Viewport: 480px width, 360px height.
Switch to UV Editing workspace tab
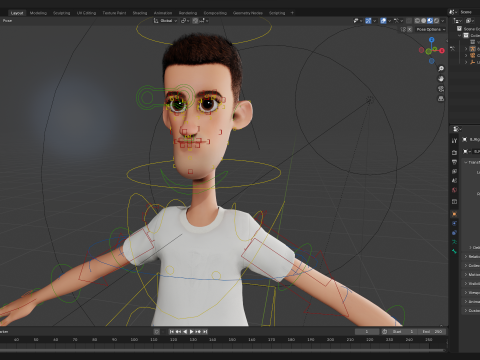pos(86,13)
